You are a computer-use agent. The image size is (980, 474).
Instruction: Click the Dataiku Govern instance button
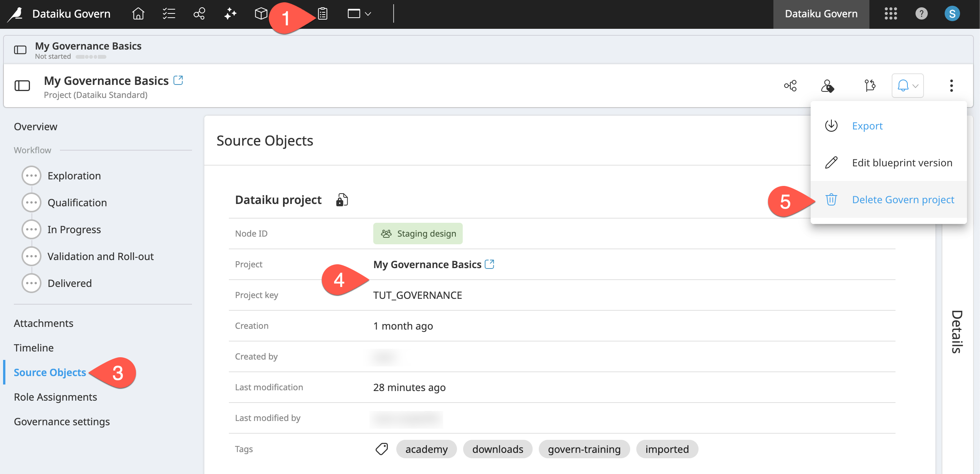(821, 14)
